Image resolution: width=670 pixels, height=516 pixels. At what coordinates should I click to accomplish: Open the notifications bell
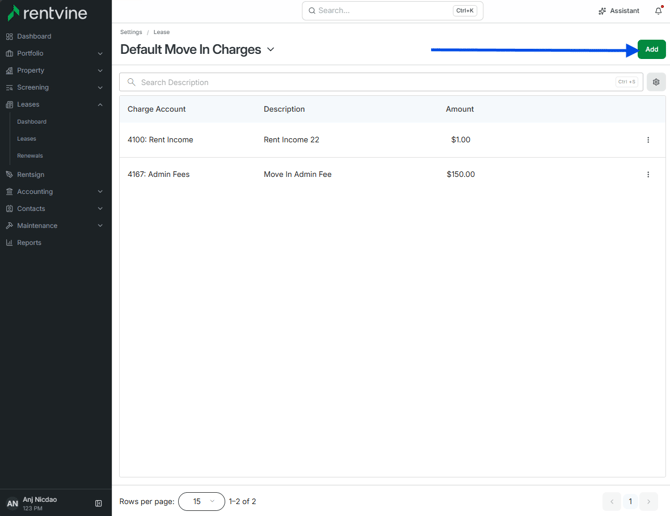pyautogui.click(x=658, y=11)
